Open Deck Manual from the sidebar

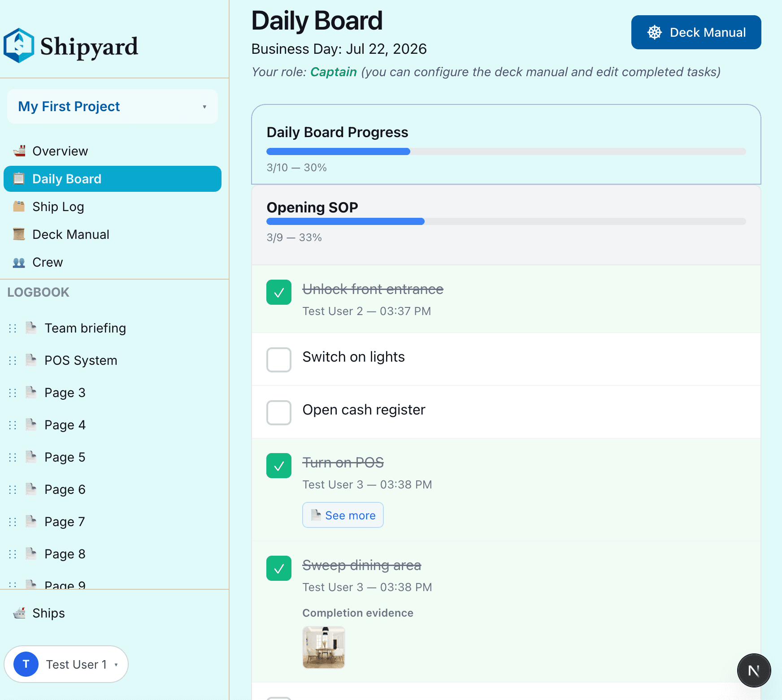pyautogui.click(x=113, y=234)
